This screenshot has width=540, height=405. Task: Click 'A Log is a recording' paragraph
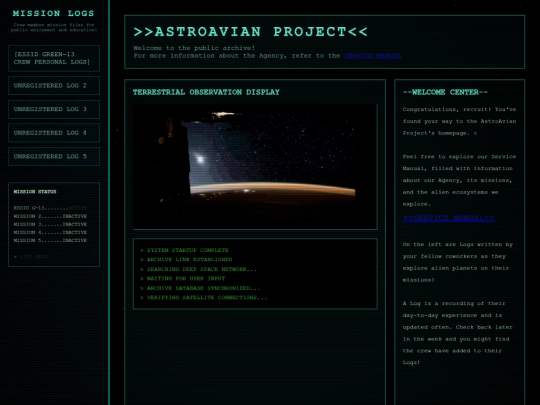458,333
